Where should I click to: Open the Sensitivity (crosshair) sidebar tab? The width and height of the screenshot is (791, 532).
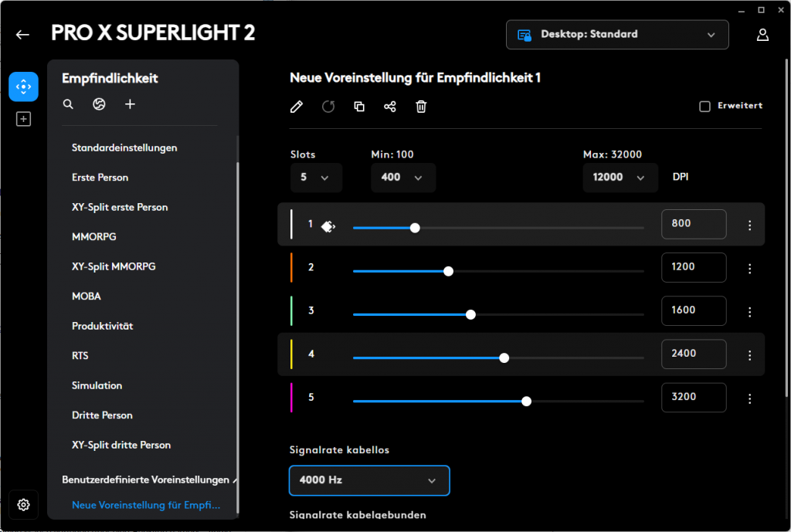(23, 86)
